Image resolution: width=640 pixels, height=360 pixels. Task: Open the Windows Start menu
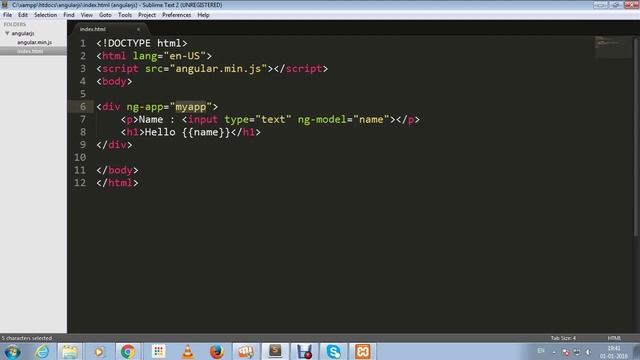pyautogui.click(x=12, y=352)
